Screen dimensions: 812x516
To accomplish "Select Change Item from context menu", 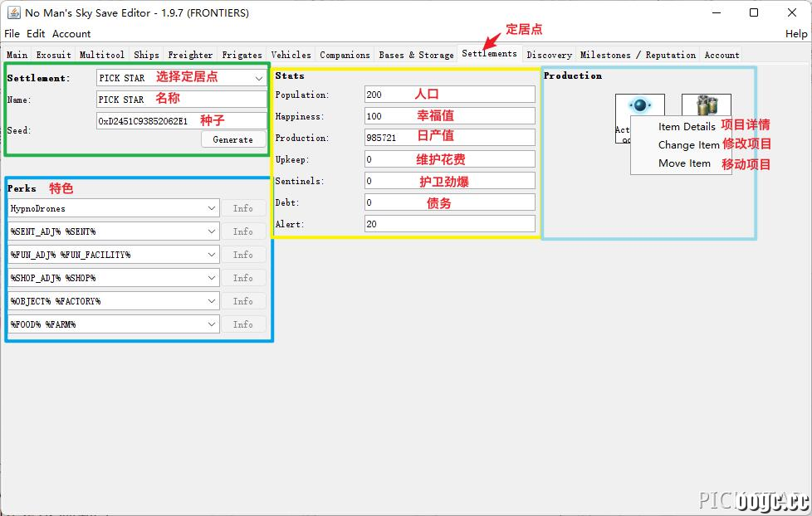I will 689,145.
